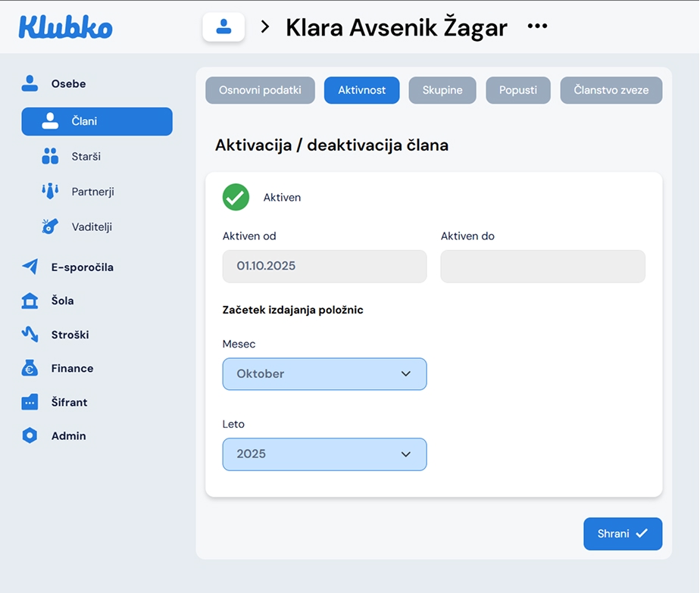The image size is (700, 593).
Task: Click the Klubko logo
Action: [65, 27]
